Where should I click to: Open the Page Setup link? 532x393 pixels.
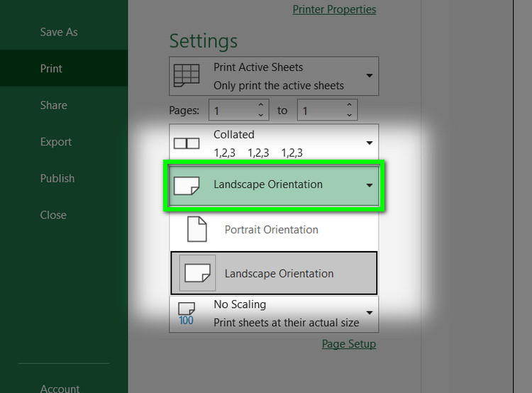(348, 344)
